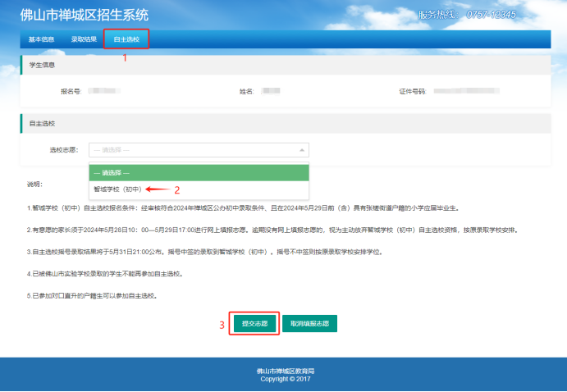
Task: Click the 学生信息 section header
Action: coord(41,64)
